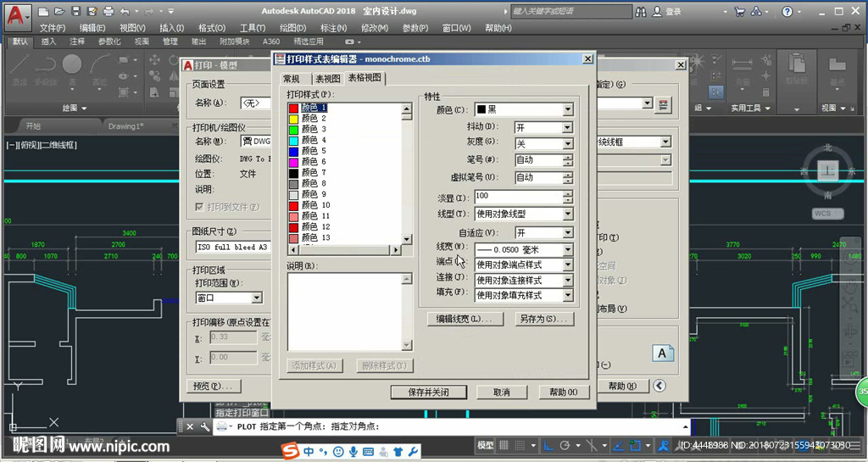Click the 另存为 button

click(543, 320)
